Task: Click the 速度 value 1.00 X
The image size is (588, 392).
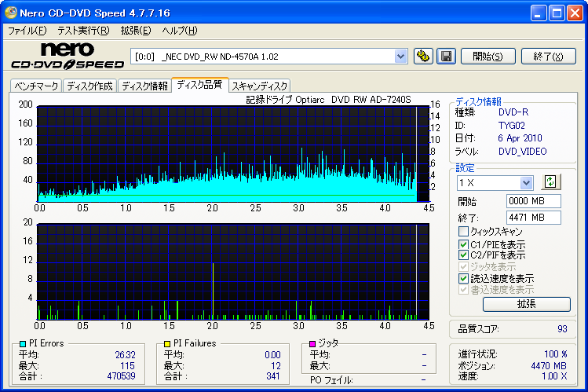Action: (x=554, y=376)
